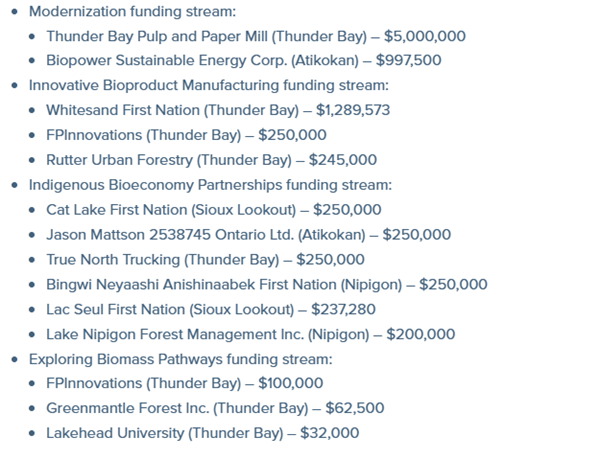
Task: Click Indigenous Bioeconomy Partnerships funding stream heading
Action: coord(210,185)
